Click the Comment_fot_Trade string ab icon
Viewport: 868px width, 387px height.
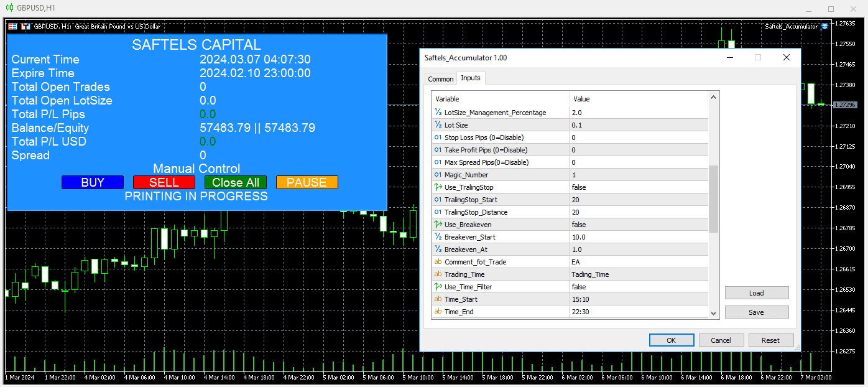(438, 262)
